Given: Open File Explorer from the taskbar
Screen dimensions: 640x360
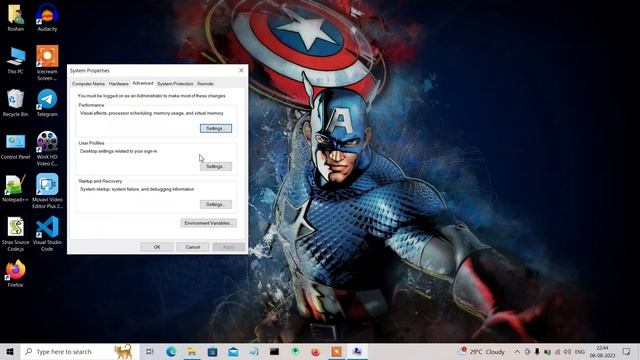Looking at the screenshot, I should pos(191,351).
